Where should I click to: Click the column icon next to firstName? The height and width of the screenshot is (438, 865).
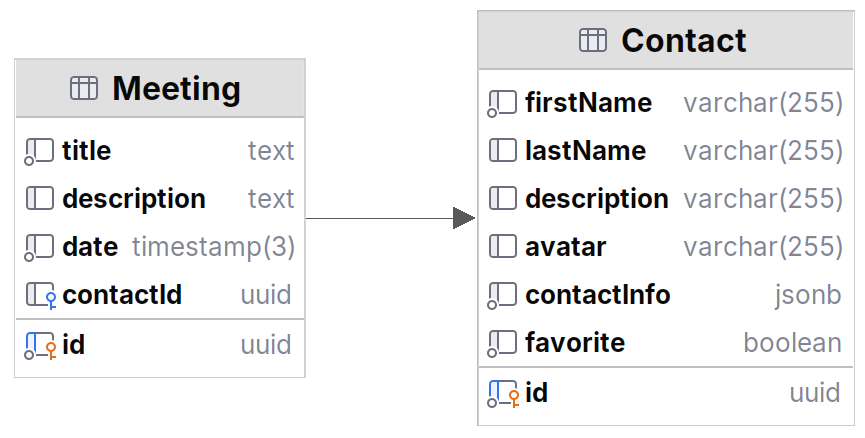coord(502,103)
